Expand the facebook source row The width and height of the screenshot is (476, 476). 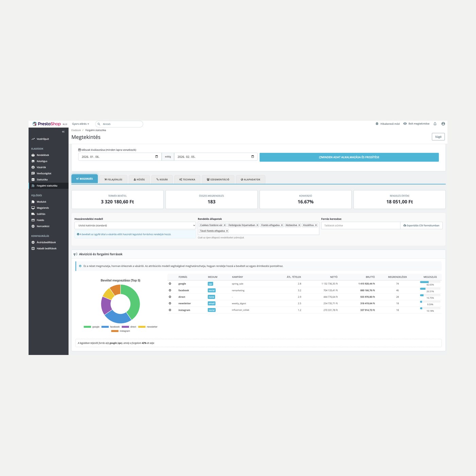point(170,290)
